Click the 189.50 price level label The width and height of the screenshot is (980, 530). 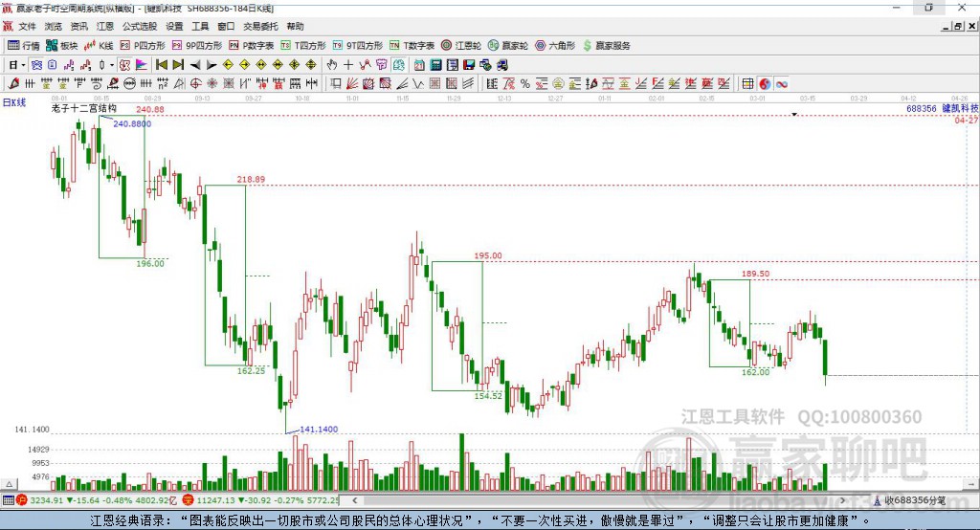(x=756, y=274)
